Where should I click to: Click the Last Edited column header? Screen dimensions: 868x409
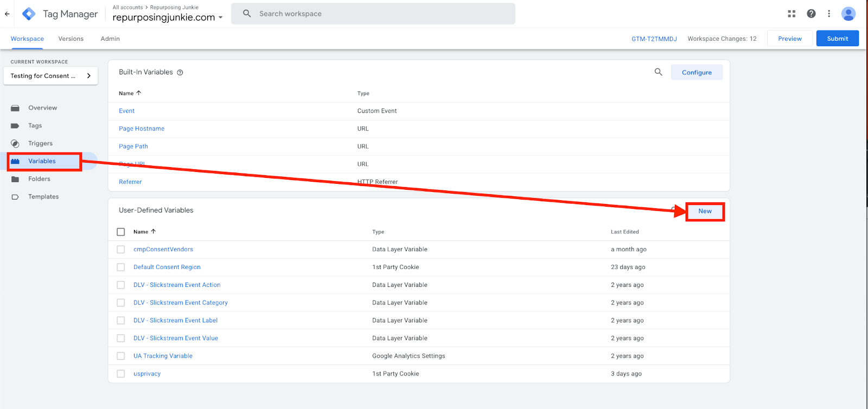[625, 232]
